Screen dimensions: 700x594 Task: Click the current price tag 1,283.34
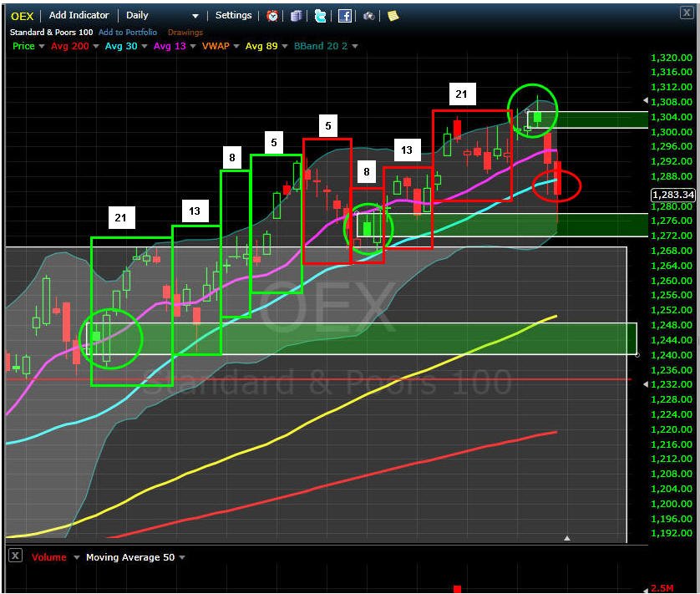673,195
